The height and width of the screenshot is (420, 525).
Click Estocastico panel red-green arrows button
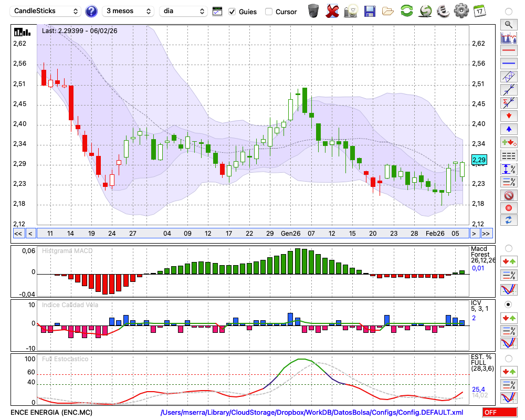click(x=509, y=372)
